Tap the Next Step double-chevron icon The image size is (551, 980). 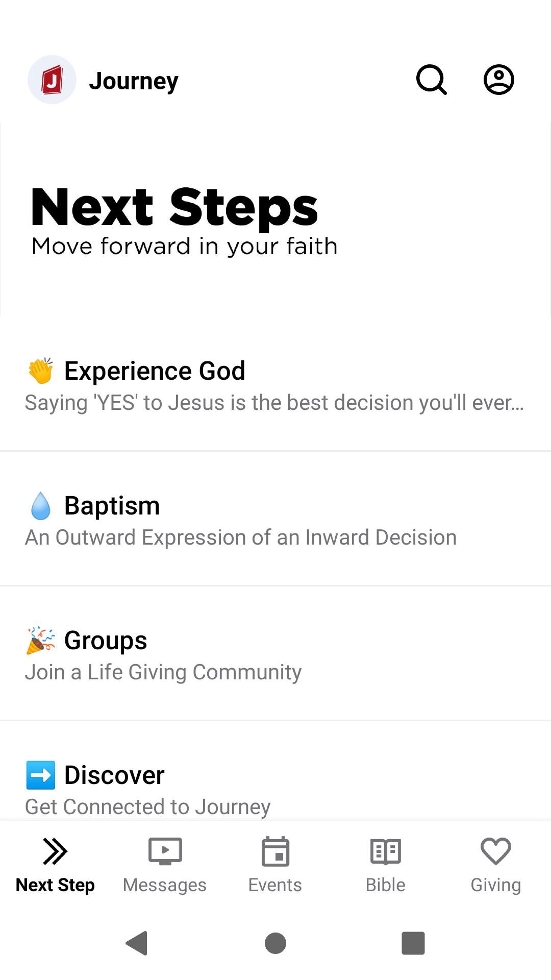tap(55, 851)
